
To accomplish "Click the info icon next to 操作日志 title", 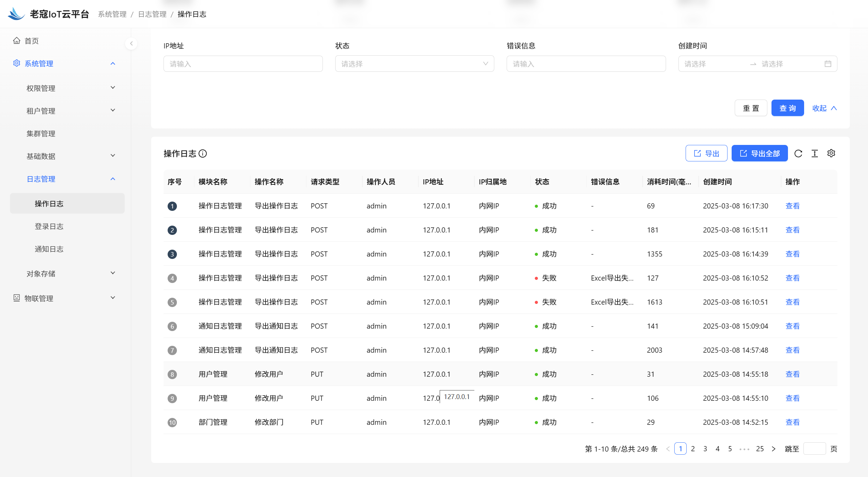I will coord(203,154).
